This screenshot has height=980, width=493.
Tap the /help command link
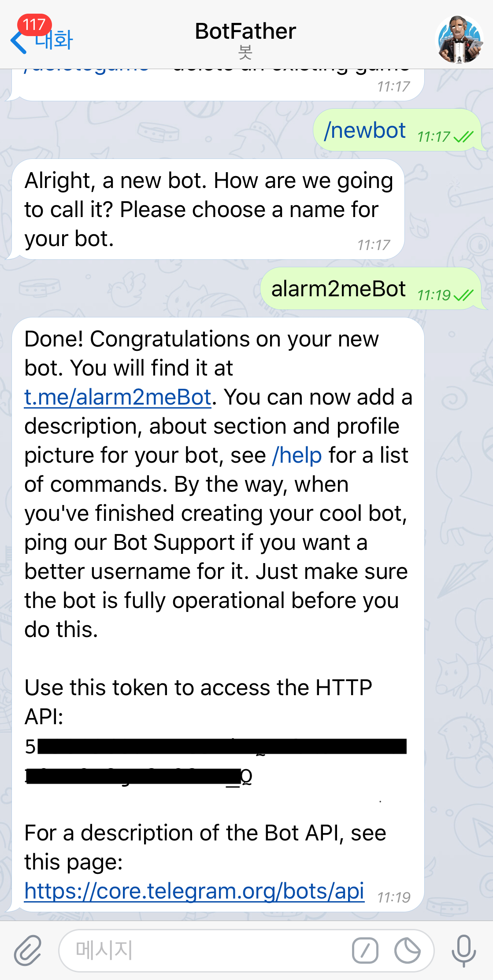pyautogui.click(x=297, y=455)
